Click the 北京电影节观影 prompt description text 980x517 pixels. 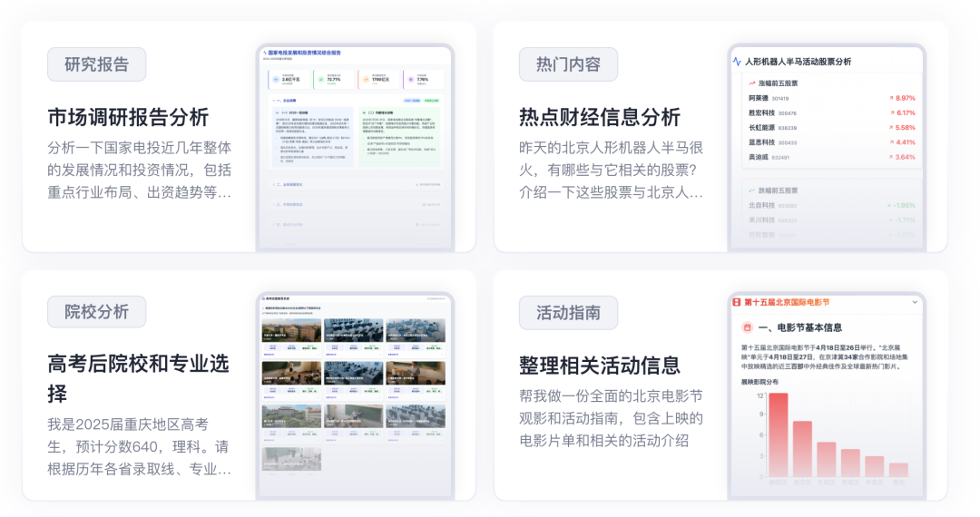[611, 418]
